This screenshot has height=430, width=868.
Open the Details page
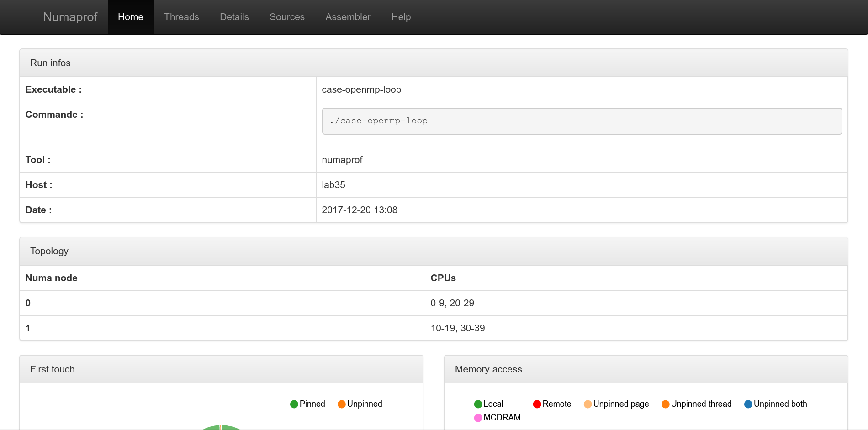tap(234, 17)
